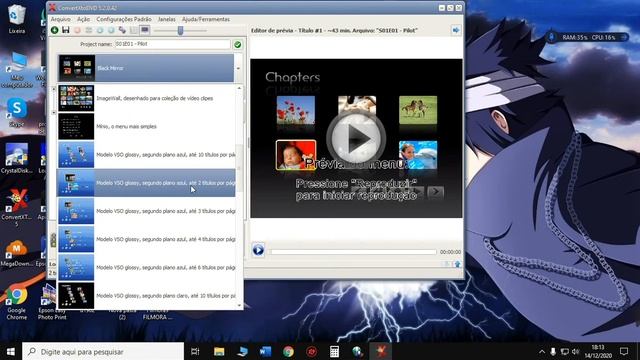The width and height of the screenshot is (640, 360).
Task: Click the Project name input field
Action: tap(172, 44)
